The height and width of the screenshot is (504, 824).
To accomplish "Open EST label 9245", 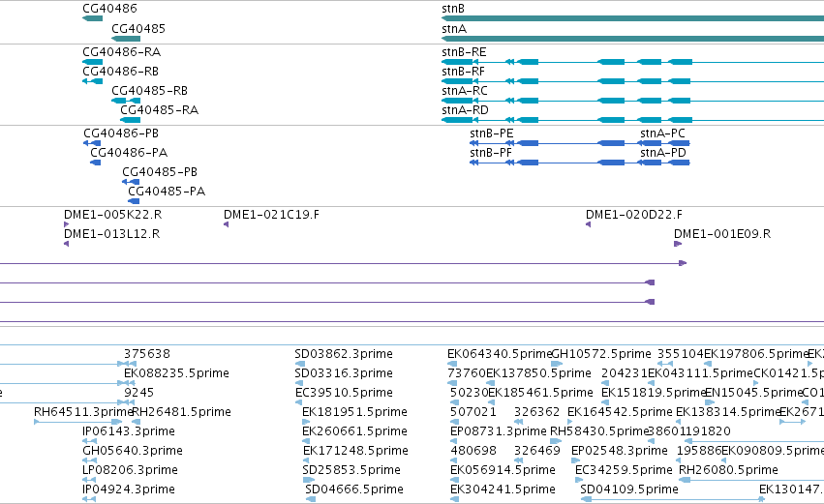I will (139, 393).
